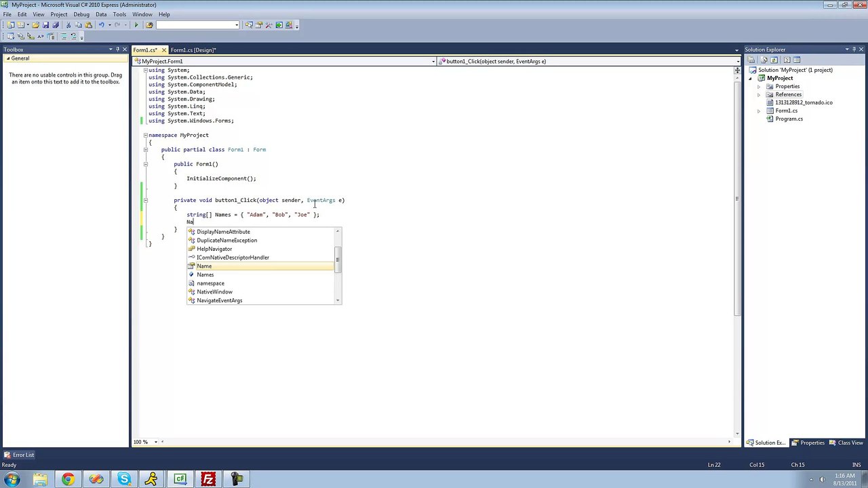Screen dimensions: 868x488
Task: Open the Properties Window toolbar icon
Action: pos(259,25)
